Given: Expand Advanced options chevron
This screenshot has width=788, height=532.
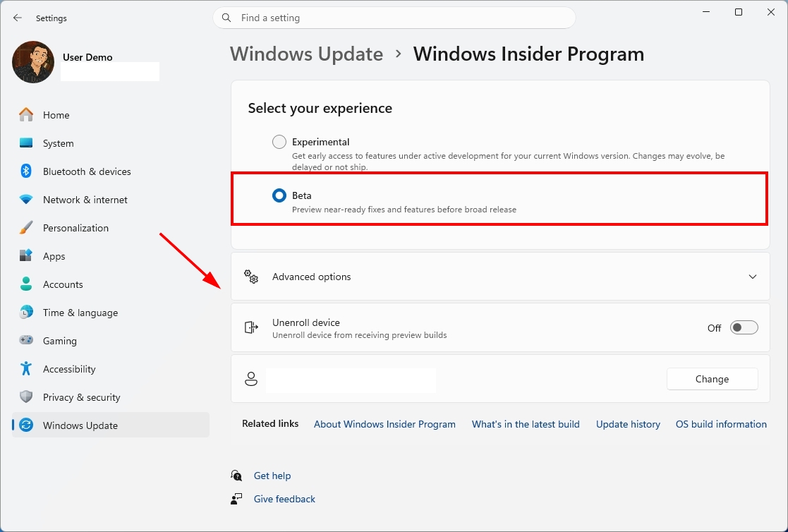Looking at the screenshot, I should (752, 277).
